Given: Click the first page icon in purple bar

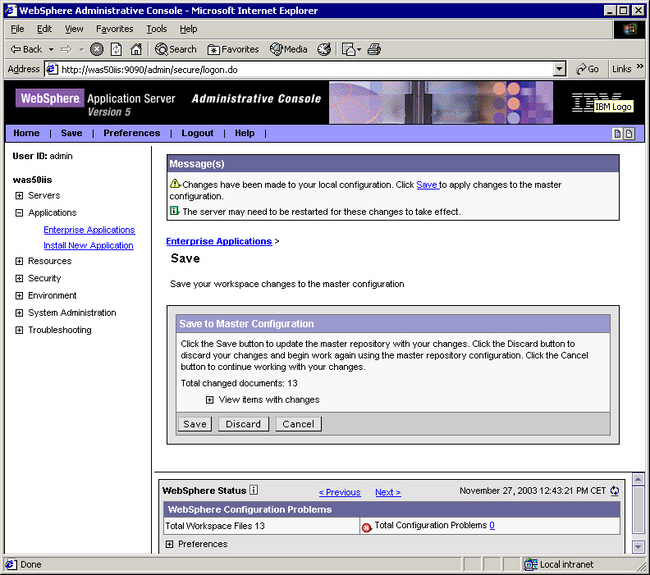Looking at the screenshot, I should pyautogui.click(x=617, y=133).
